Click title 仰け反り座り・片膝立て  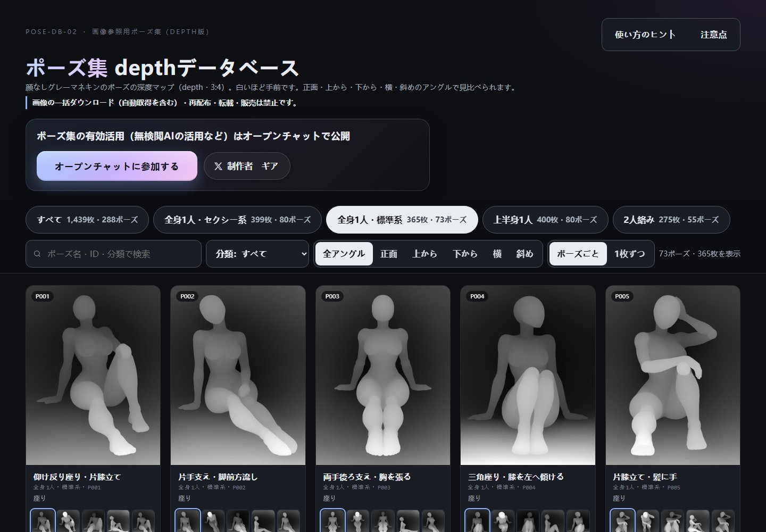click(77, 477)
